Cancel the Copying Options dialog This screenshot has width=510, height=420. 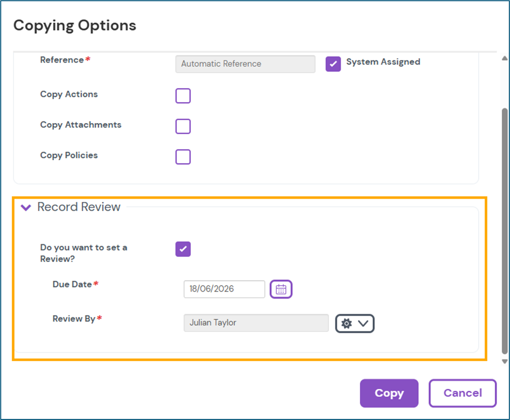462,393
